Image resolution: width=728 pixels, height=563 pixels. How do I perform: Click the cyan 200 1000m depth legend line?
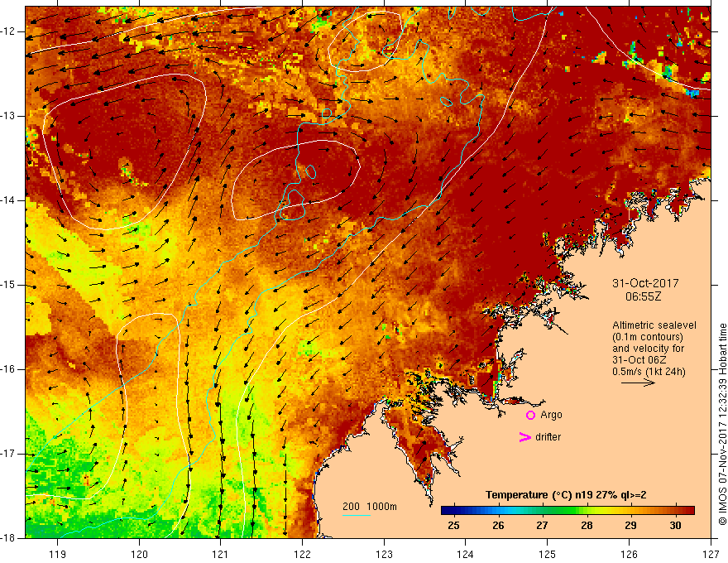click(356, 515)
